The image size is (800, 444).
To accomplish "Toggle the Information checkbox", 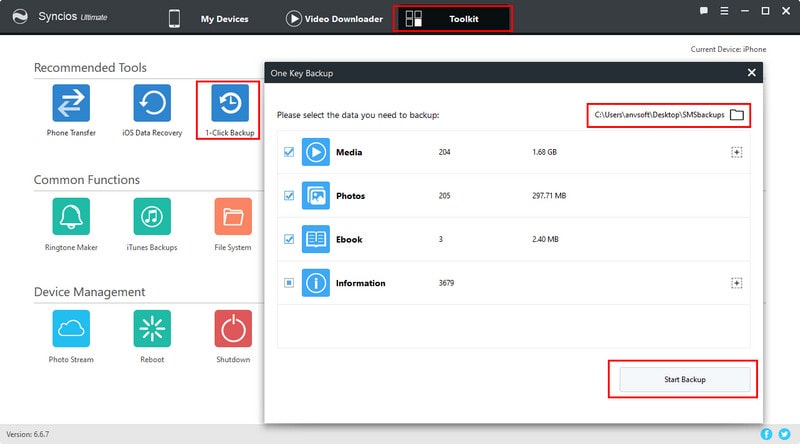I will [x=289, y=283].
